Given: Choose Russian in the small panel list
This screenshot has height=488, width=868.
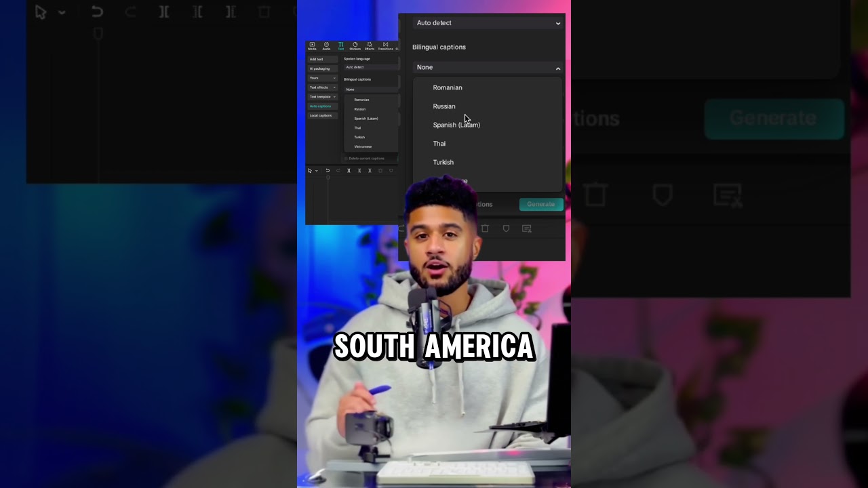Looking at the screenshot, I should coord(360,109).
